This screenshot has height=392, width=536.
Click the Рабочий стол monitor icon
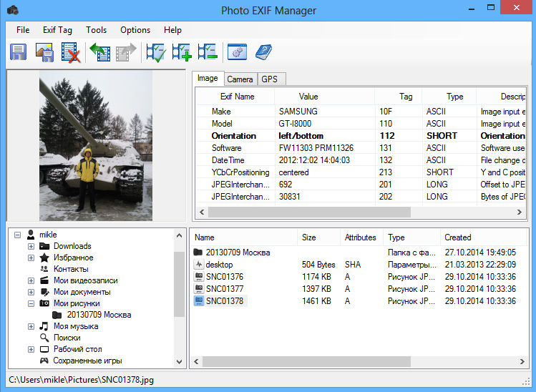click(44, 349)
